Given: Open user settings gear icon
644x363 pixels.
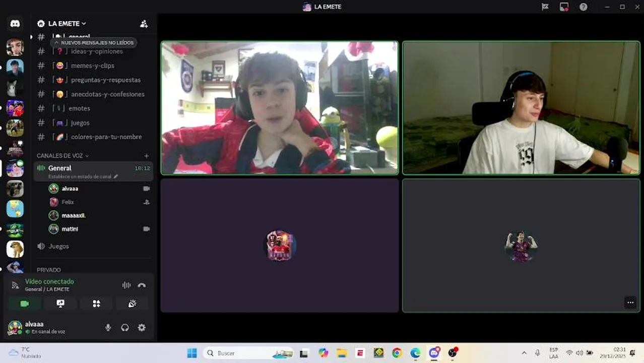Looking at the screenshot, I should coord(142,327).
